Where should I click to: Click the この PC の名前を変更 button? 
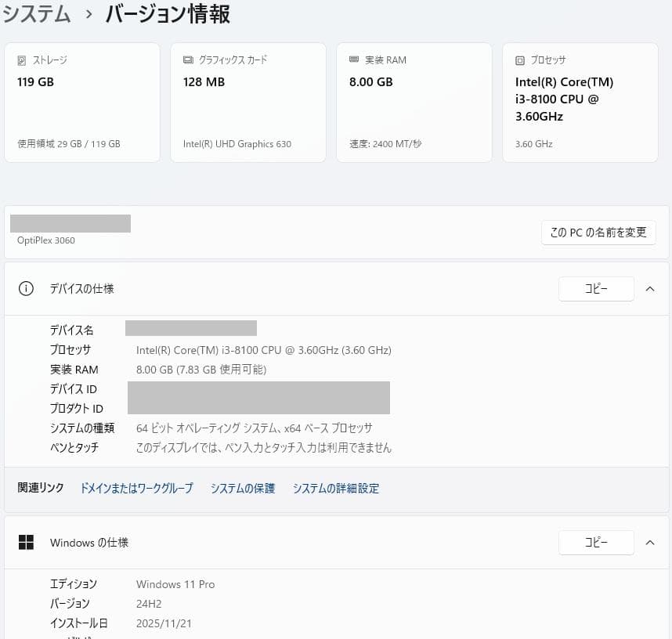tap(598, 233)
